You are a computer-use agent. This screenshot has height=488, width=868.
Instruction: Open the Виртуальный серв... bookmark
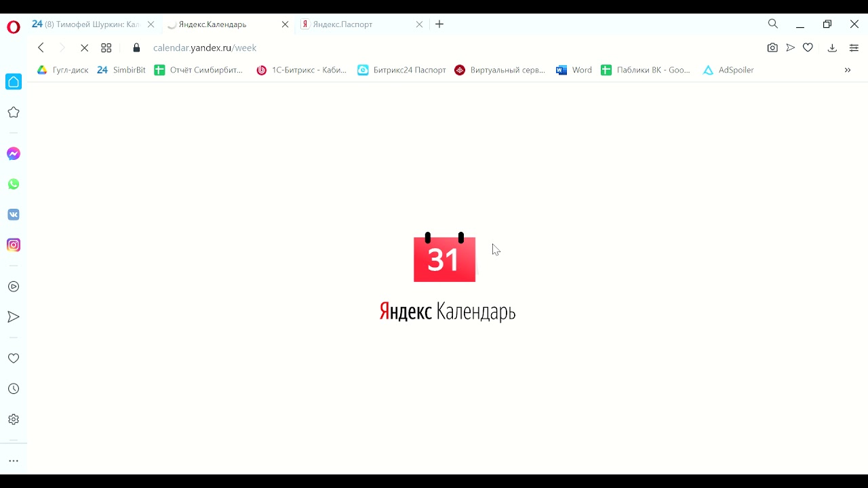500,70
